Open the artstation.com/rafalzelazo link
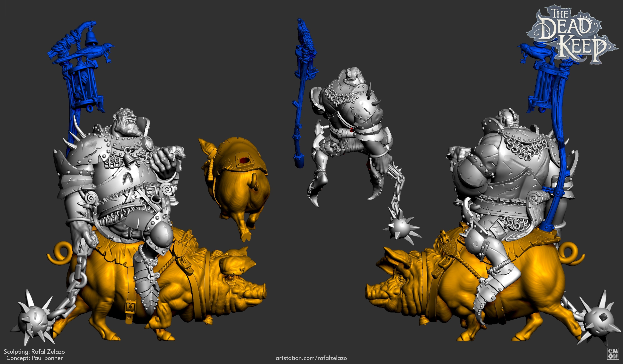The height and width of the screenshot is (364, 623). (x=311, y=358)
